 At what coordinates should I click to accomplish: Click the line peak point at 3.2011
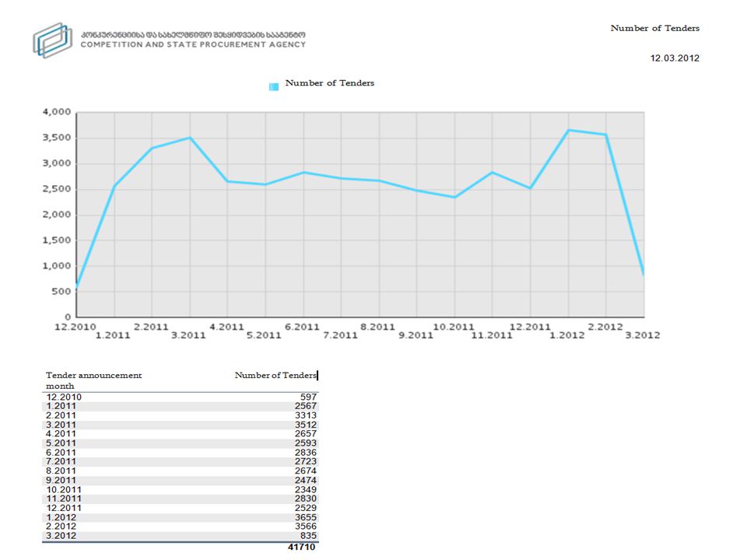190,138
